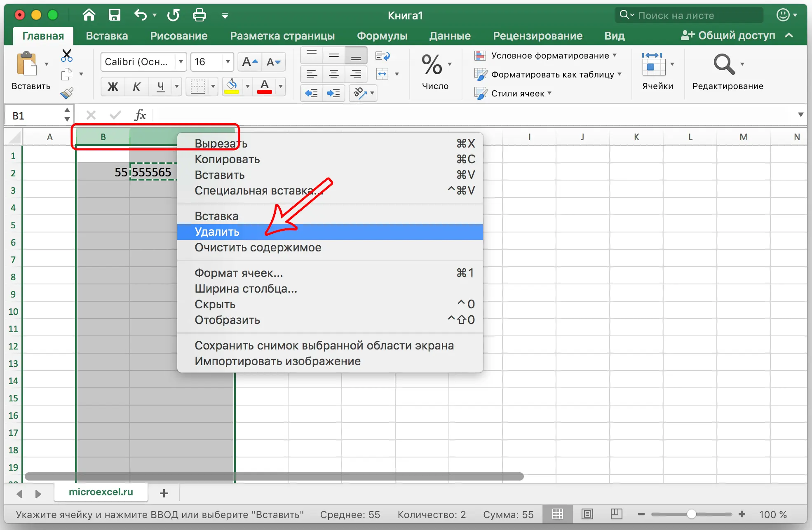Click the horizontal scrollbar

pos(274,476)
